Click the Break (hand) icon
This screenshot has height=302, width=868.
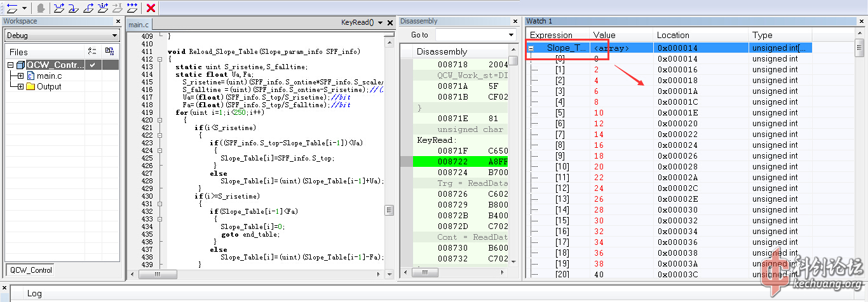coord(41,8)
